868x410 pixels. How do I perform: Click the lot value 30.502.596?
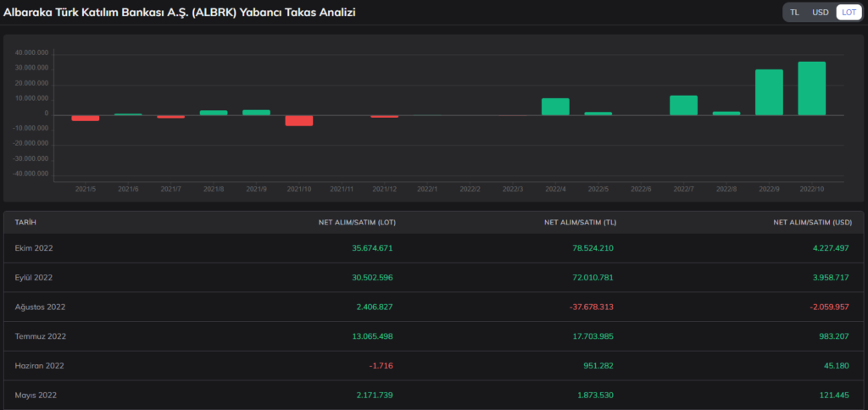coord(372,277)
